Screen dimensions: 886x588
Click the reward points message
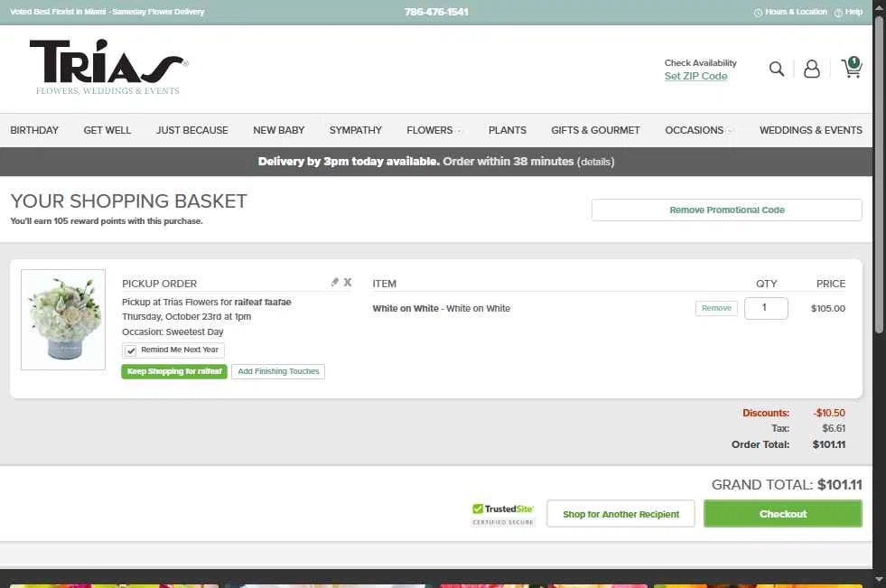click(x=107, y=221)
